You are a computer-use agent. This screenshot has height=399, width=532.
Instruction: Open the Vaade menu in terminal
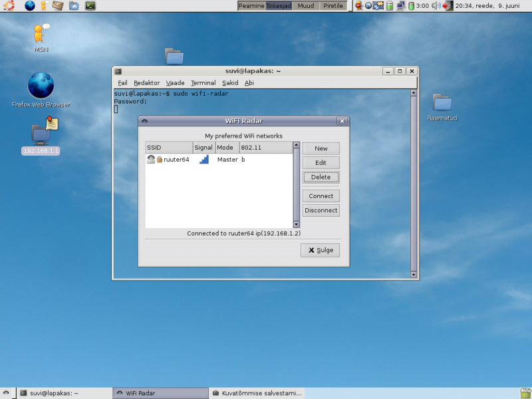click(175, 82)
